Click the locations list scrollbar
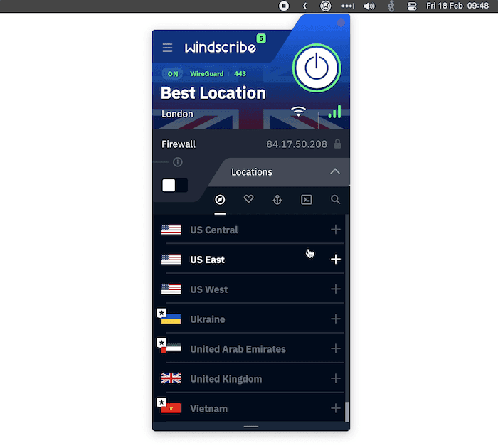This screenshot has height=448, width=498. pos(347,412)
